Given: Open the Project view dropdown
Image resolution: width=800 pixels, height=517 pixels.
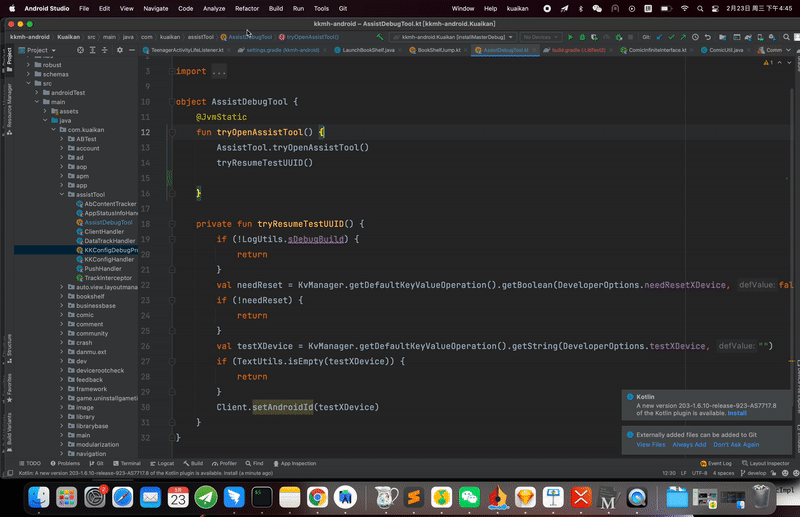Looking at the screenshot, I should click(37, 50).
